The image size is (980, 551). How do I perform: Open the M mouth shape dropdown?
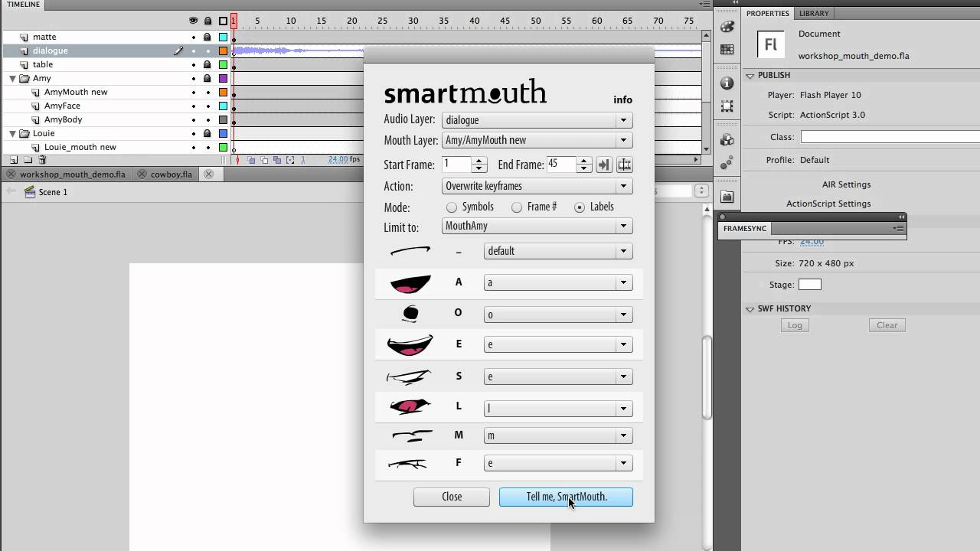[x=558, y=435]
